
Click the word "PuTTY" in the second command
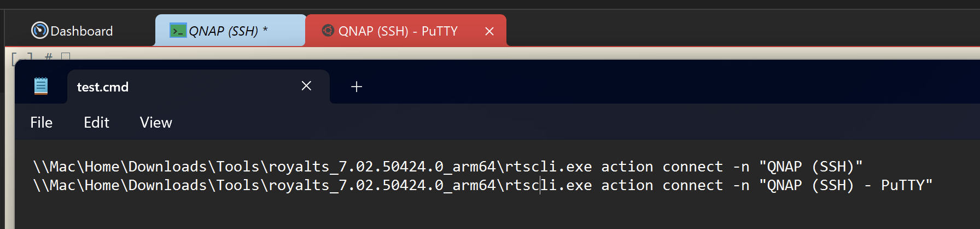pos(906,185)
